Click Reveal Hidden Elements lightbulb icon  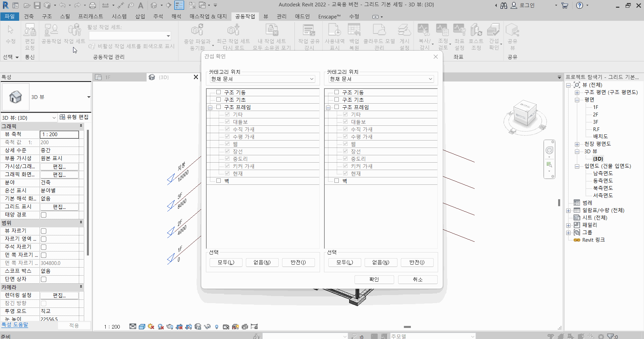(217, 327)
